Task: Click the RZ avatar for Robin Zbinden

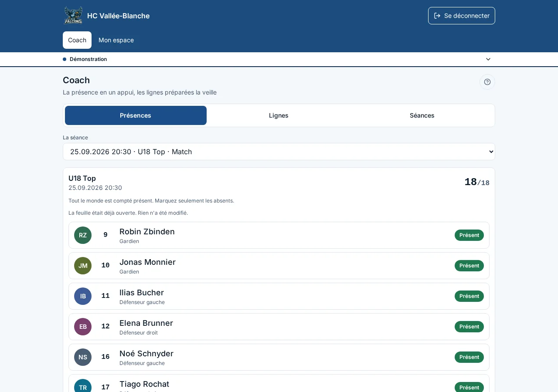Action: pos(83,235)
